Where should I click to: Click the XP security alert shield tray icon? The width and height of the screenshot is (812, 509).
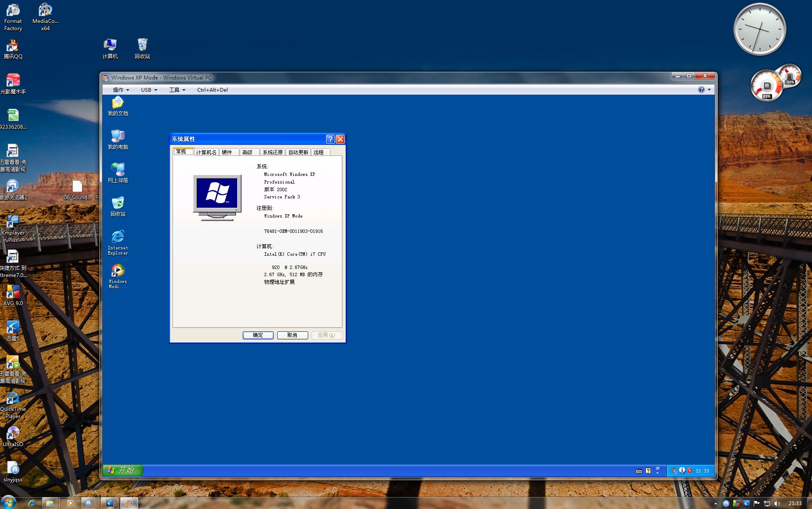(690, 471)
